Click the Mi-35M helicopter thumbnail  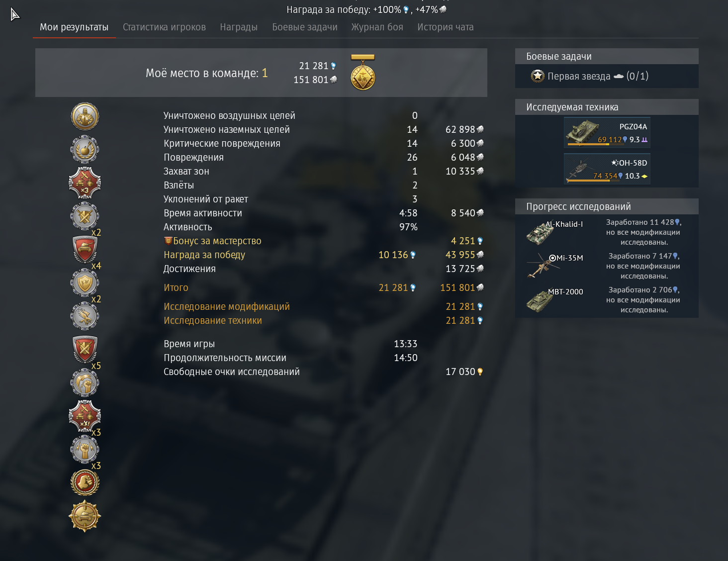(x=542, y=266)
